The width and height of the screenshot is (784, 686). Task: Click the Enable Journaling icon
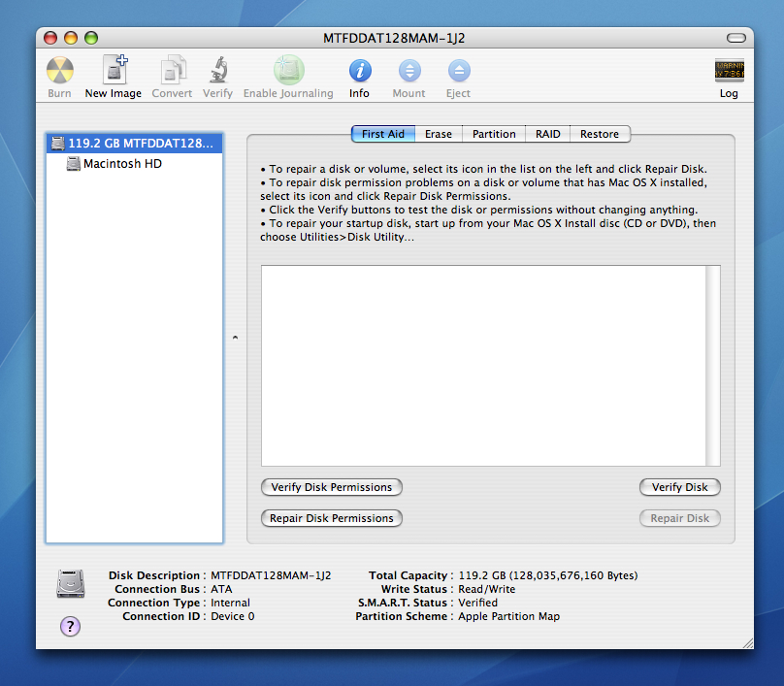coord(288,70)
